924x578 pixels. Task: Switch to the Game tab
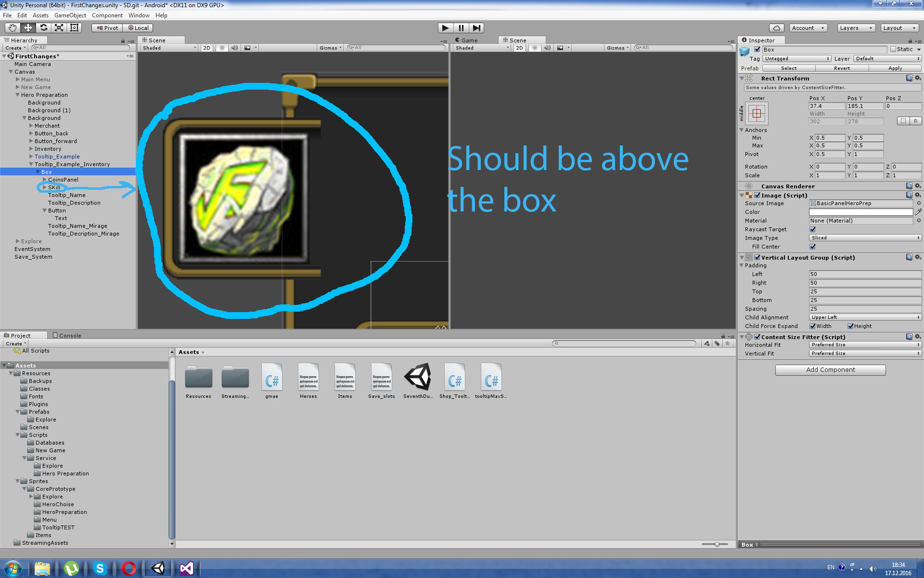tap(466, 40)
